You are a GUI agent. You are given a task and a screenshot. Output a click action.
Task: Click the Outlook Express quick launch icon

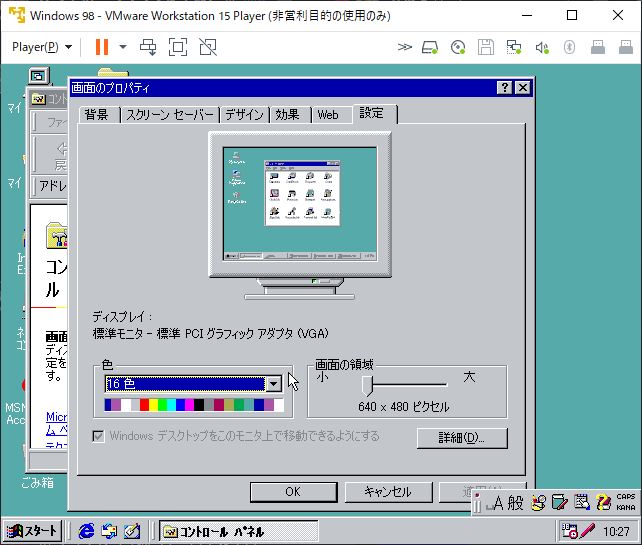pos(109,531)
